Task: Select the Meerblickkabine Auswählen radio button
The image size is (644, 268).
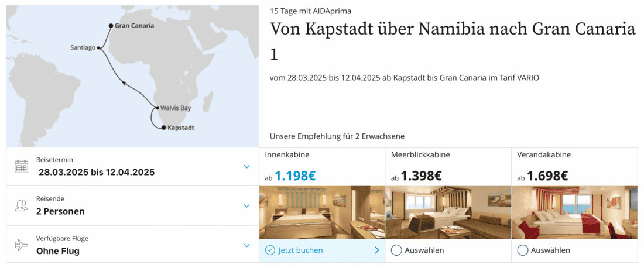Action: coord(396,250)
